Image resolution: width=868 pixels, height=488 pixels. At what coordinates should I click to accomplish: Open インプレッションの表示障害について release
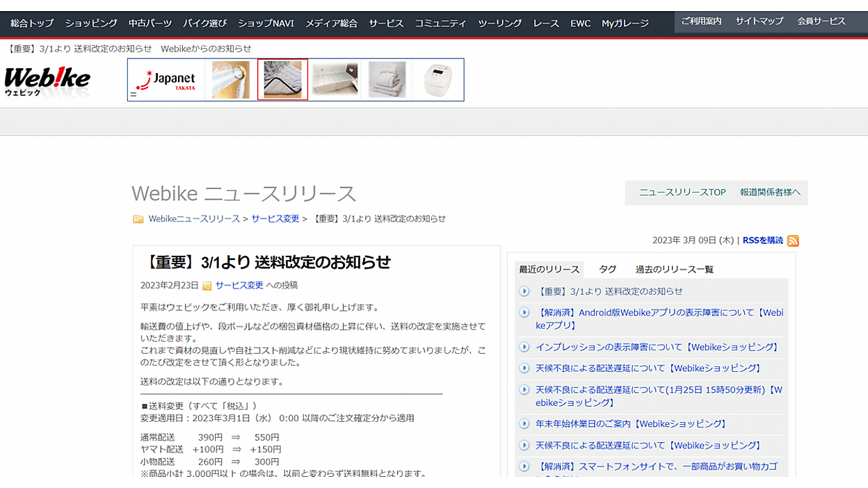coord(657,347)
